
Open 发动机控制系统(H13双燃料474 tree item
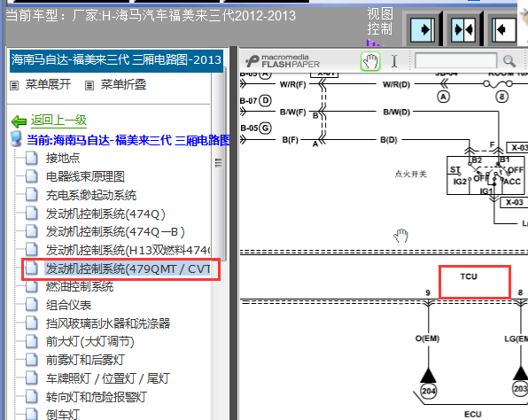(128, 250)
